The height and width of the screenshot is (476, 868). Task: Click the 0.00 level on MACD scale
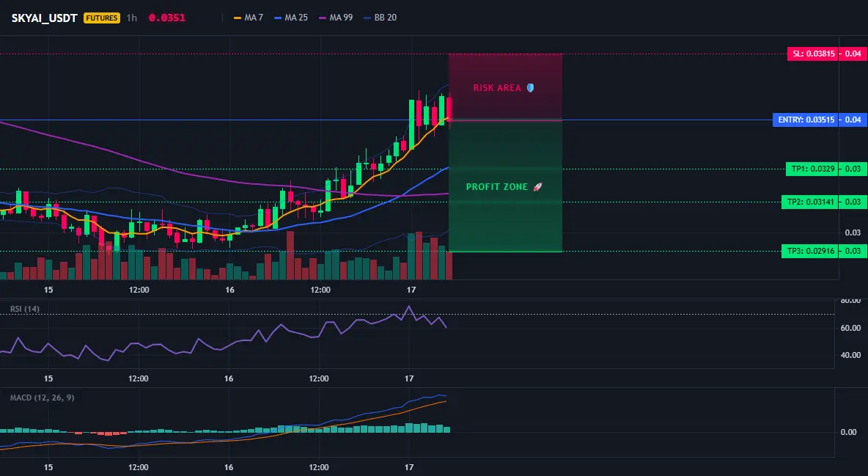point(849,432)
